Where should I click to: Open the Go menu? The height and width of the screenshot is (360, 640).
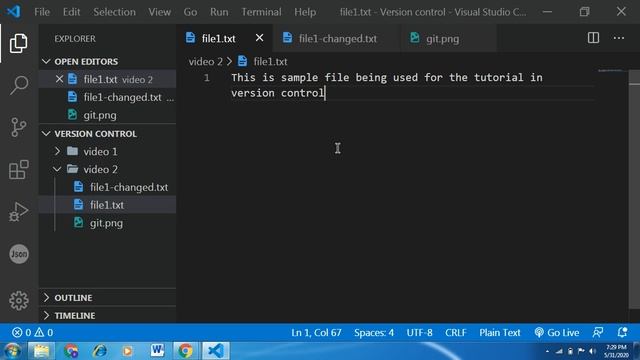point(190,12)
